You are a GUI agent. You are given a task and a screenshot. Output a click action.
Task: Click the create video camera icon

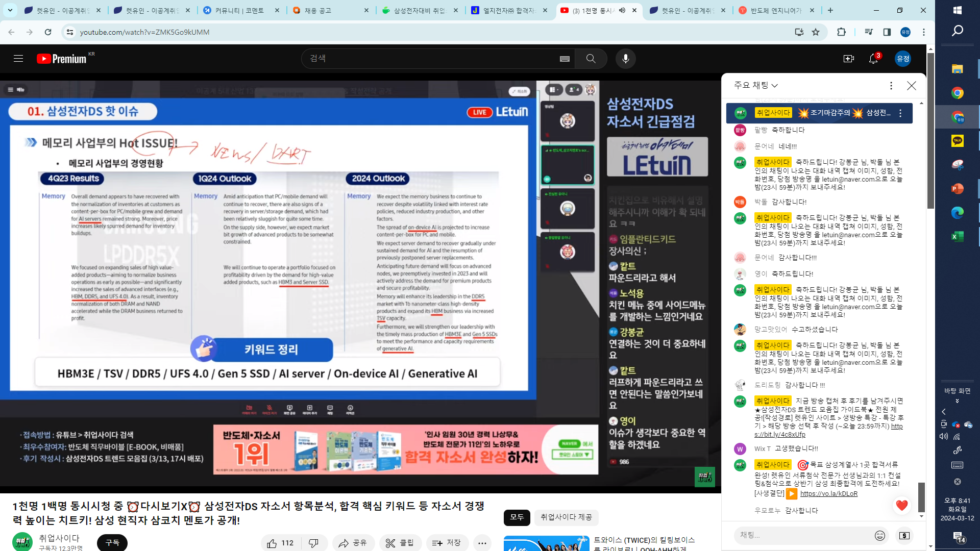(848, 59)
